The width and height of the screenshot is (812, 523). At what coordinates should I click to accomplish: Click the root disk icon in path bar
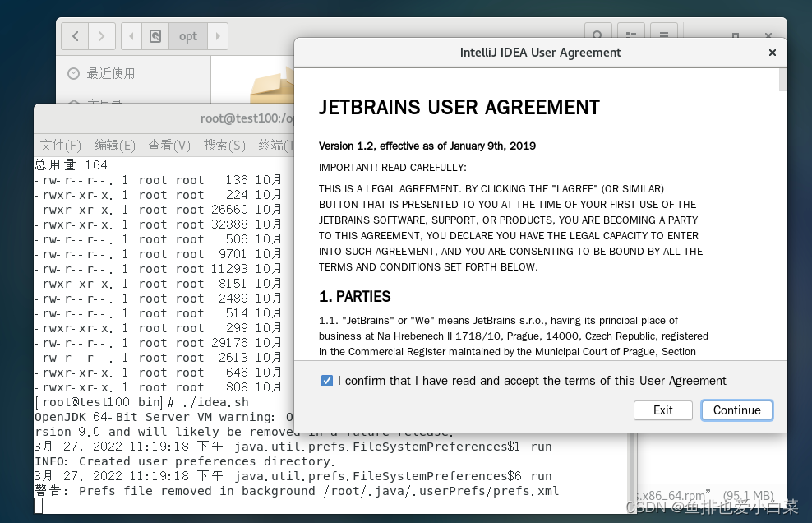pyautogui.click(x=155, y=36)
